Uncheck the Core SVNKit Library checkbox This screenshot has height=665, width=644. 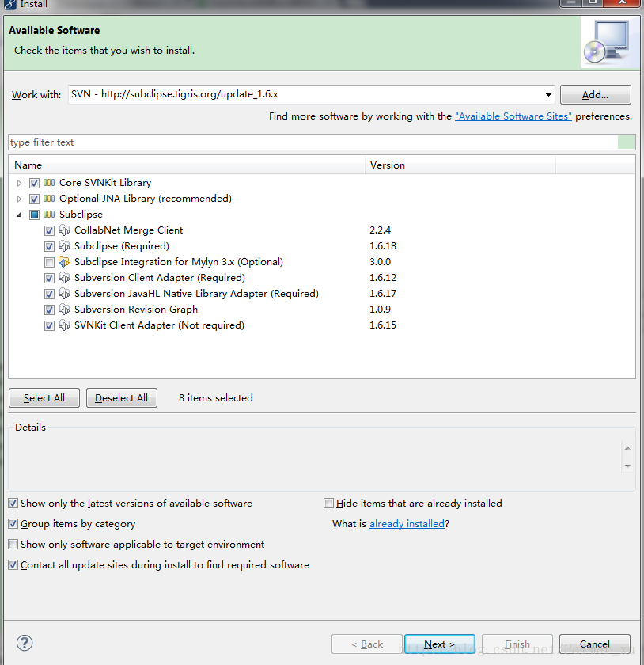point(34,183)
